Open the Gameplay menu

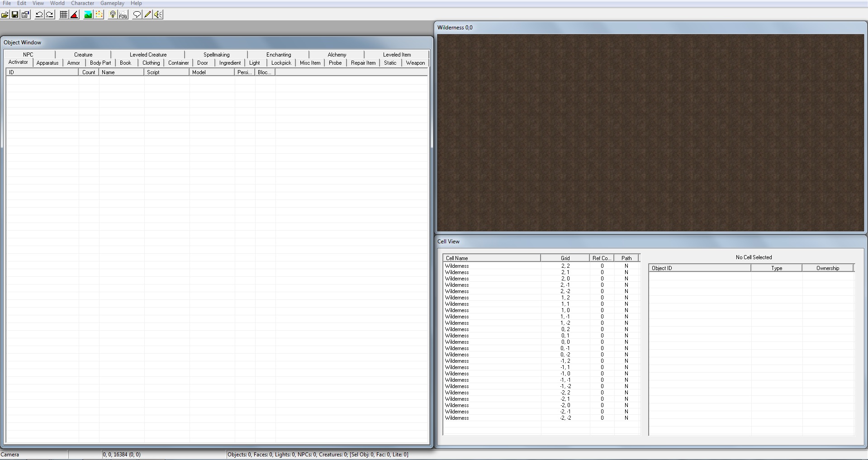click(x=112, y=3)
